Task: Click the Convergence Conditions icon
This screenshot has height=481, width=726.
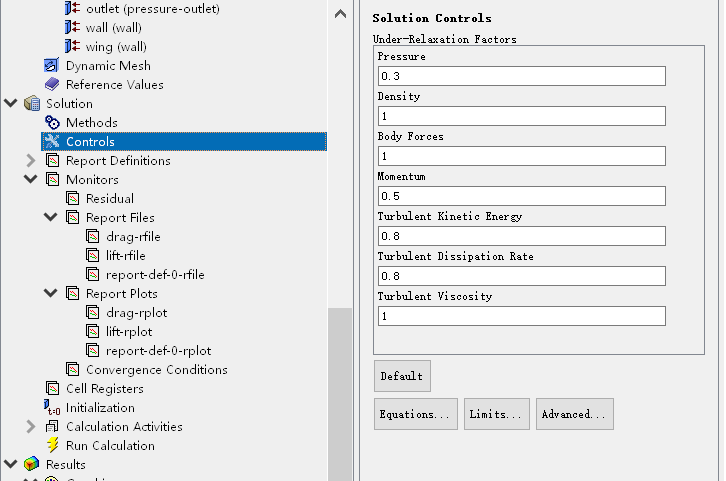Action: click(73, 370)
